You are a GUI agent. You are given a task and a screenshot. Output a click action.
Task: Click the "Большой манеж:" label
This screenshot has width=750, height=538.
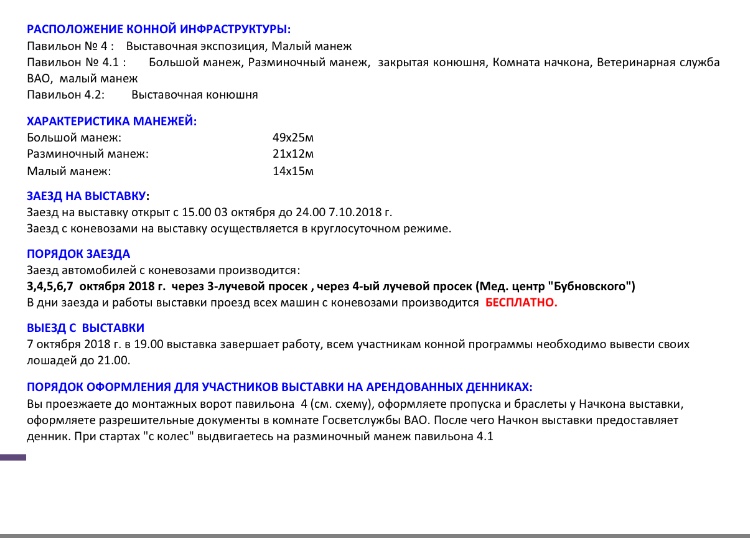74,137
